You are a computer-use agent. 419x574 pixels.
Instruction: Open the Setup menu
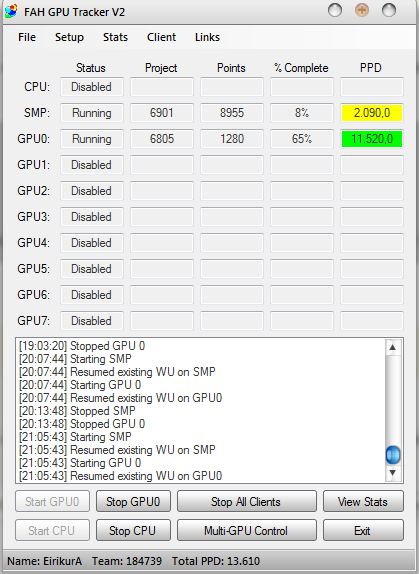click(x=69, y=37)
